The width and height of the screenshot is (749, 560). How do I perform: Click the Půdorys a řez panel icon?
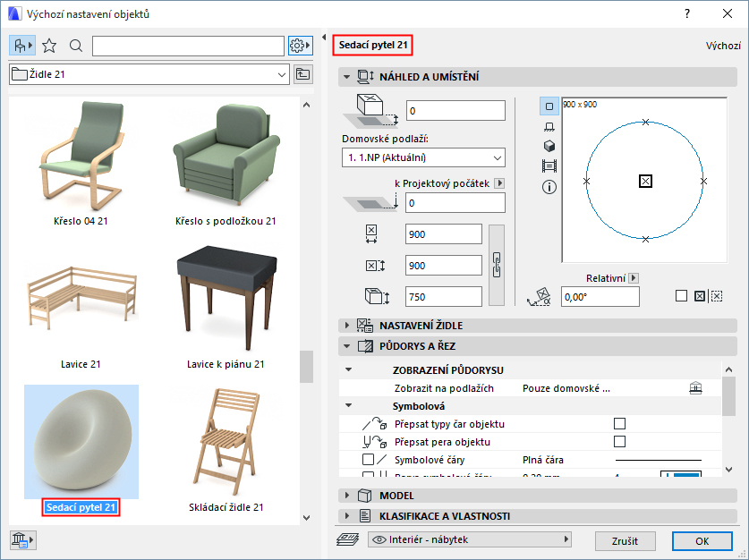tap(365, 346)
